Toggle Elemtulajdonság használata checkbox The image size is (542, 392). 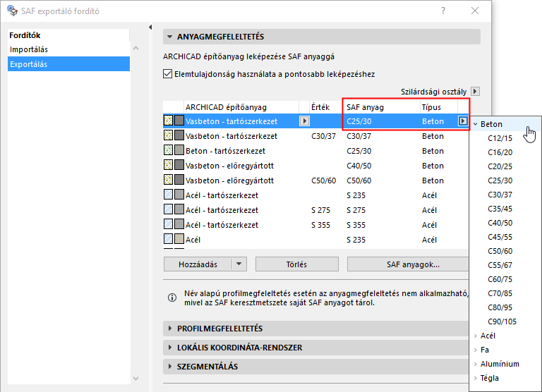(x=168, y=74)
